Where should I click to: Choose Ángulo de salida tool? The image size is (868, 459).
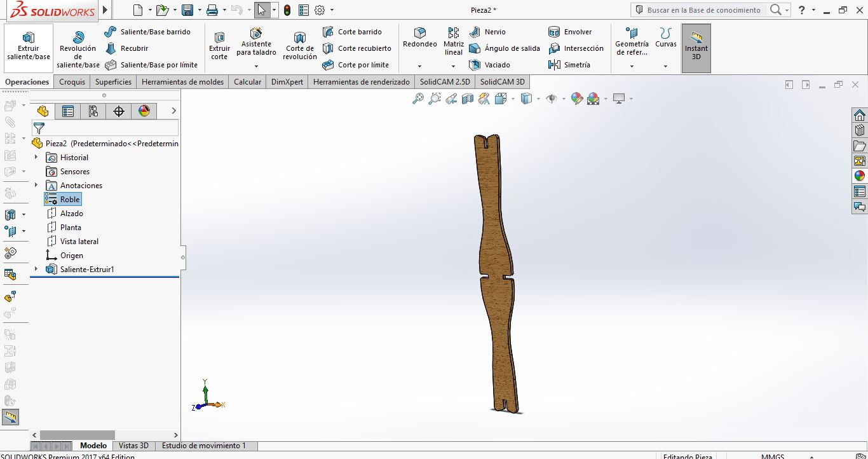point(505,48)
